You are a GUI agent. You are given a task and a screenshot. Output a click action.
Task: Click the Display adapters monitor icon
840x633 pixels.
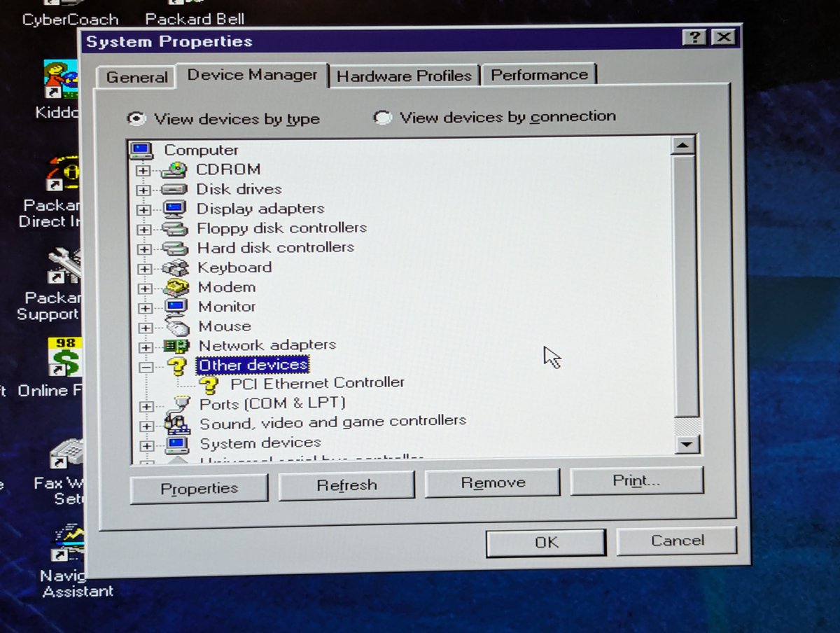[x=174, y=209]
